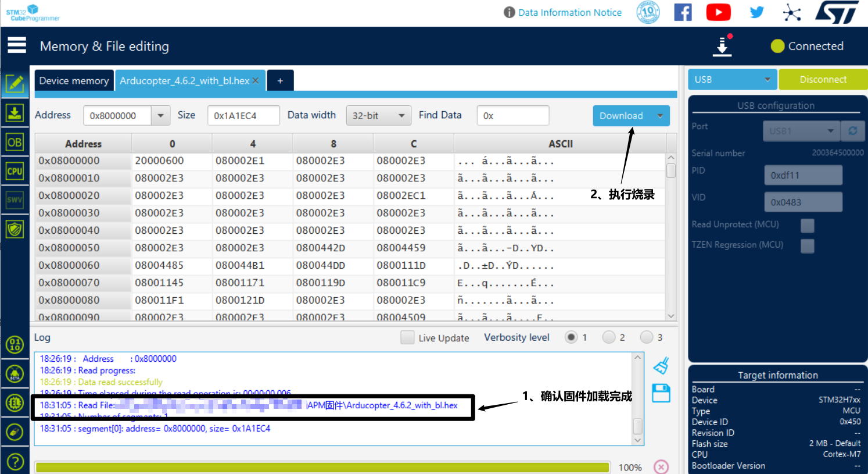Expand the Address dropdown arrow
Viewport: 868px width, 474px height.
point(160,116)
